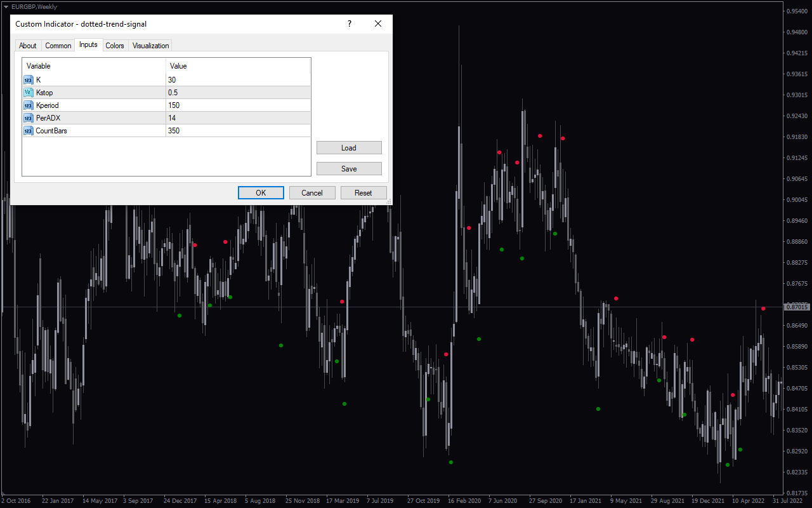Switch to the Common tab
The width and height of the screenshot is (812, 508).
coord(58,46)
